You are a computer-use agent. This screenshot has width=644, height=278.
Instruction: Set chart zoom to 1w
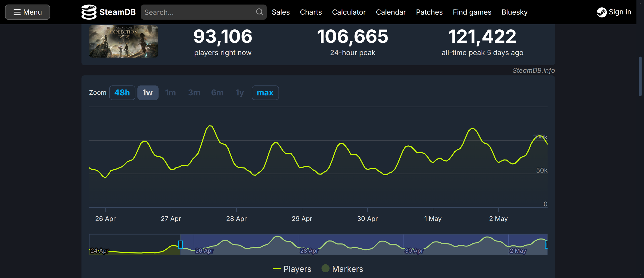click(x=148, y=93)
